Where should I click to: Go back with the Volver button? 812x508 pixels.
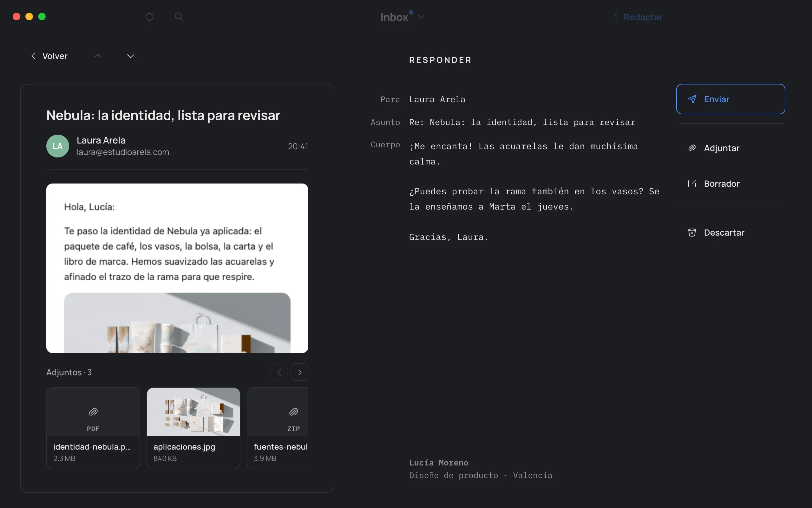click(49, 56)
